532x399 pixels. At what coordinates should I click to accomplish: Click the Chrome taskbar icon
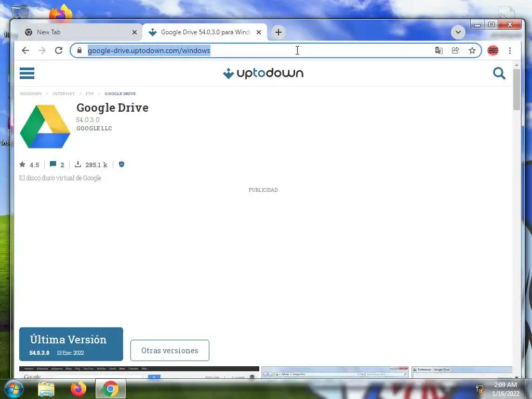(110, 389)
